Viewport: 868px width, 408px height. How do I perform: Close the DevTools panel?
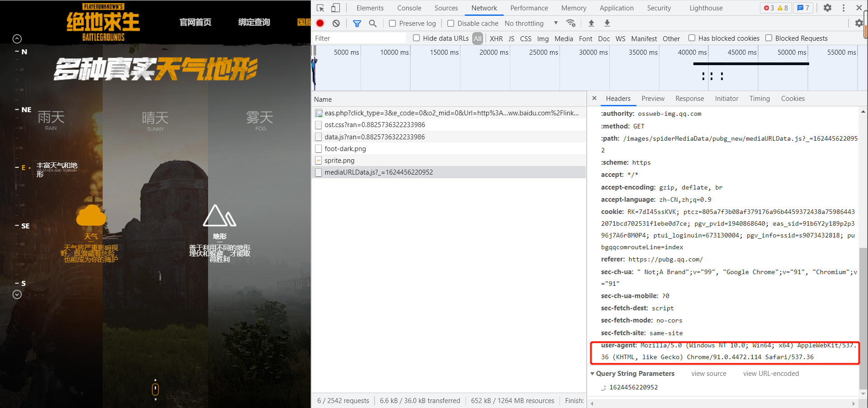[859, 8]
